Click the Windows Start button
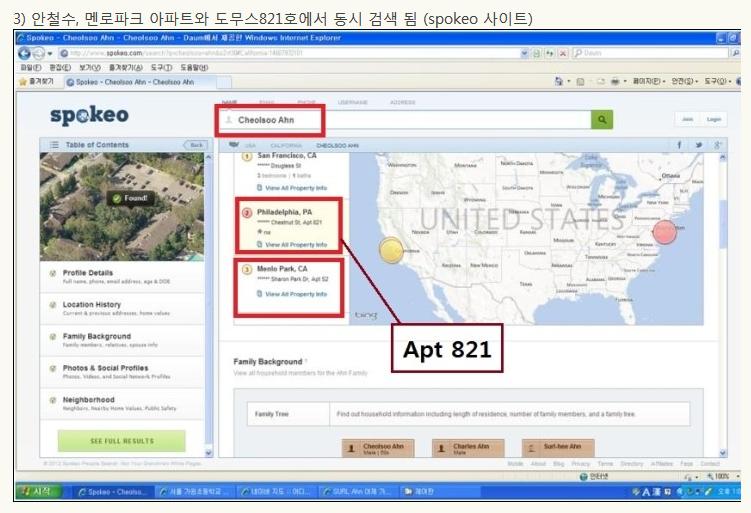The image size is (751, 513). pyautogui.click(x=38, y=492)
